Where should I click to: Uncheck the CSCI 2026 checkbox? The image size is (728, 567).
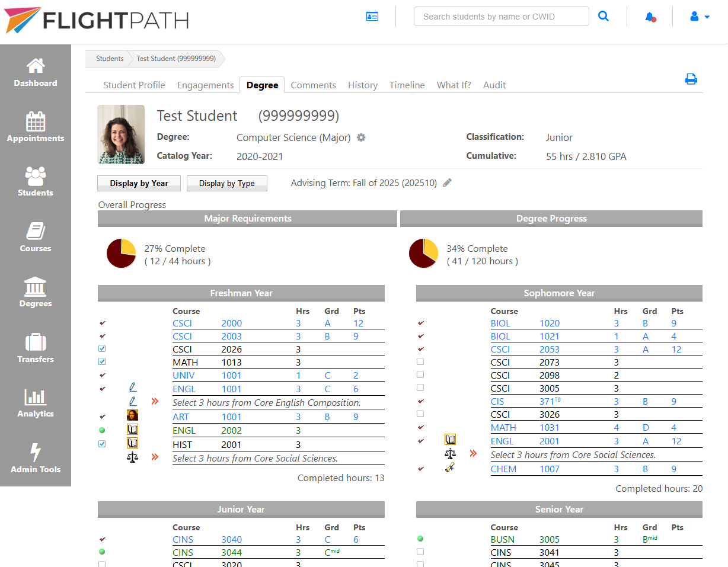102,348
